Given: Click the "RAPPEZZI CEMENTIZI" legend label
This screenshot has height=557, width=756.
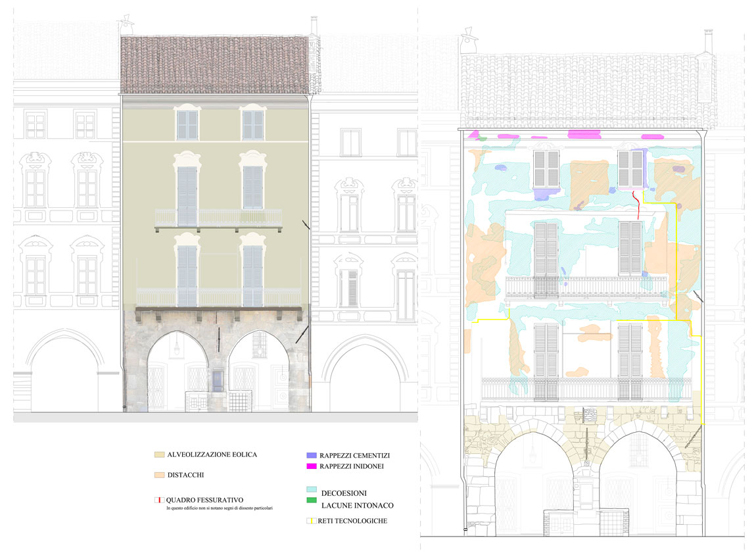Looking at the screenshot, I should (x=355, y=456).
